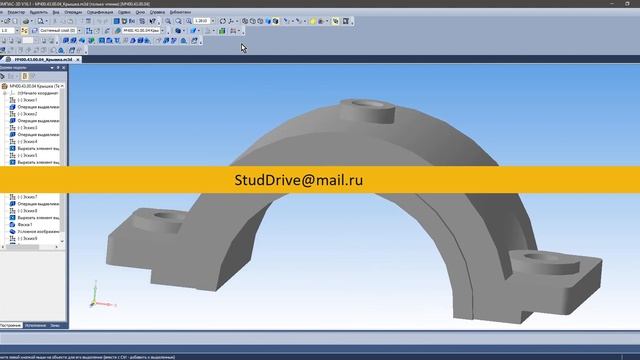Click the view orientation axes icon
Screen dimensions: 640x360
pos(231,21)
